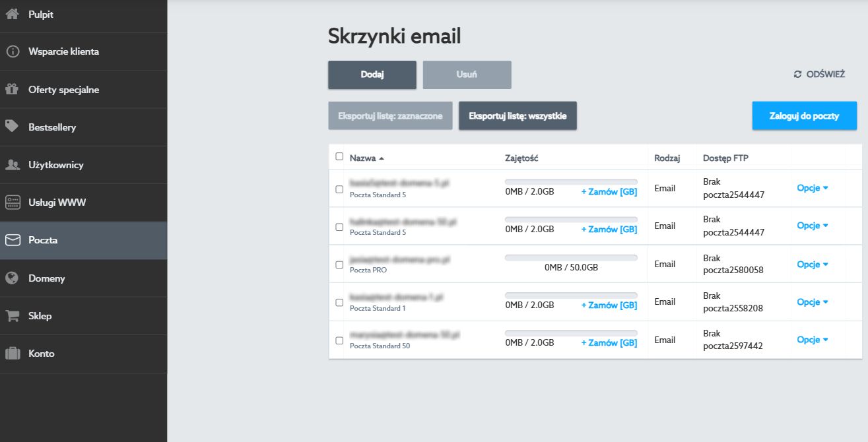
Task: Click the Pulpit home icon in sidebar
Action: (12, 14)
